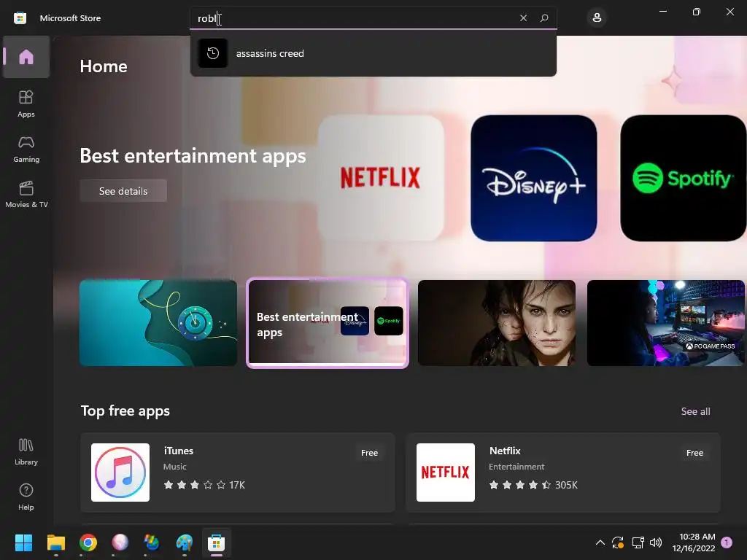747x560 pixels.
Task: Open File Explorer from taskbar
Action: click(x=55, y=542)
